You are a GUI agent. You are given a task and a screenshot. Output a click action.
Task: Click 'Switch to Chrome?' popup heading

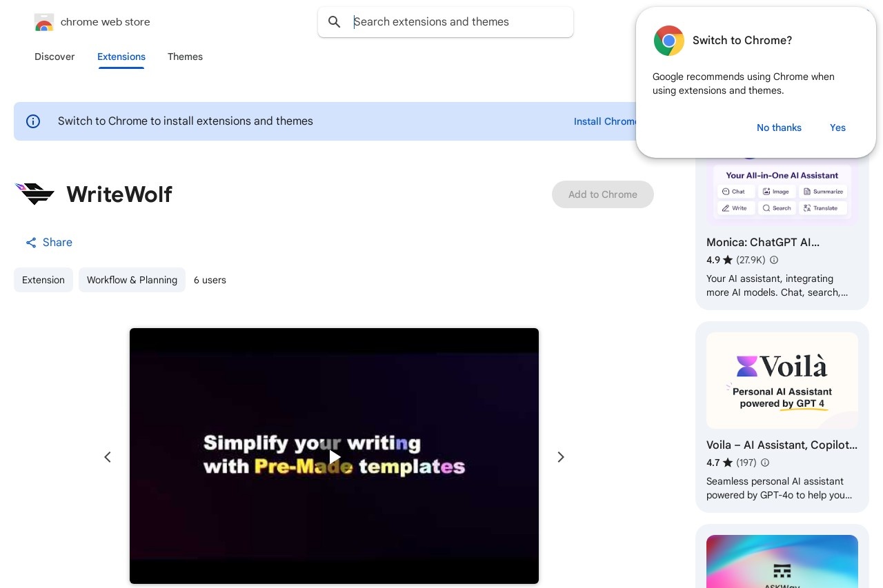tap(742, 41)
